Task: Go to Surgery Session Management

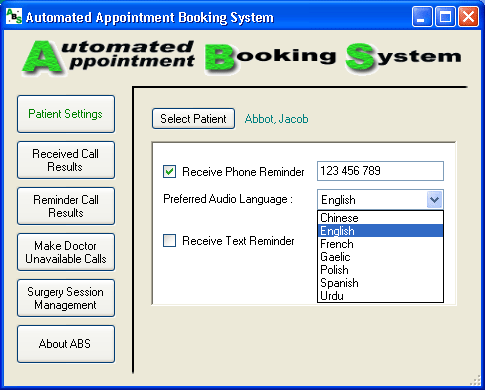Action: tap(66, 298)
